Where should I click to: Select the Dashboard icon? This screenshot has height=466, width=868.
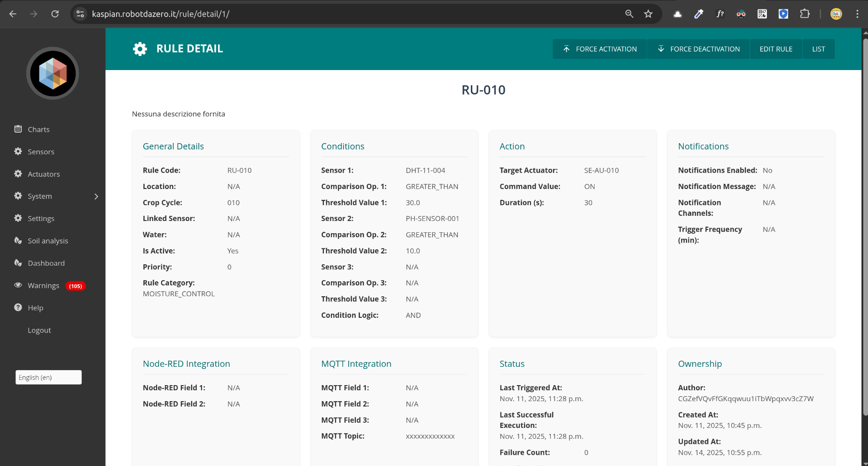coord(18,263)
